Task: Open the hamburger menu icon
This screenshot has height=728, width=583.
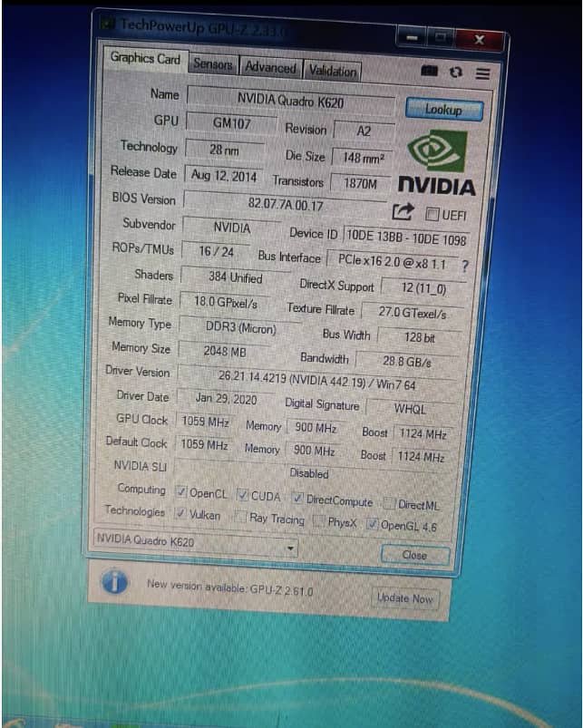Action: (x=482, y=73)
